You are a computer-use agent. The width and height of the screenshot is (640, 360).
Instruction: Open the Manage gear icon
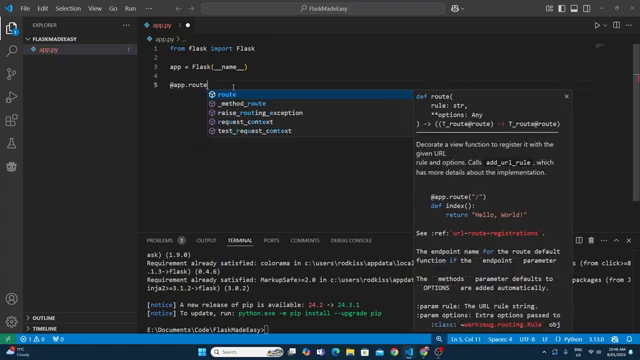(x=11, y=322)
